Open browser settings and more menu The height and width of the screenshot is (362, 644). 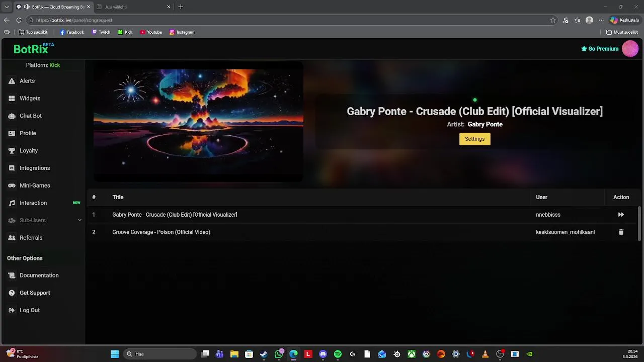pos(601,20)
